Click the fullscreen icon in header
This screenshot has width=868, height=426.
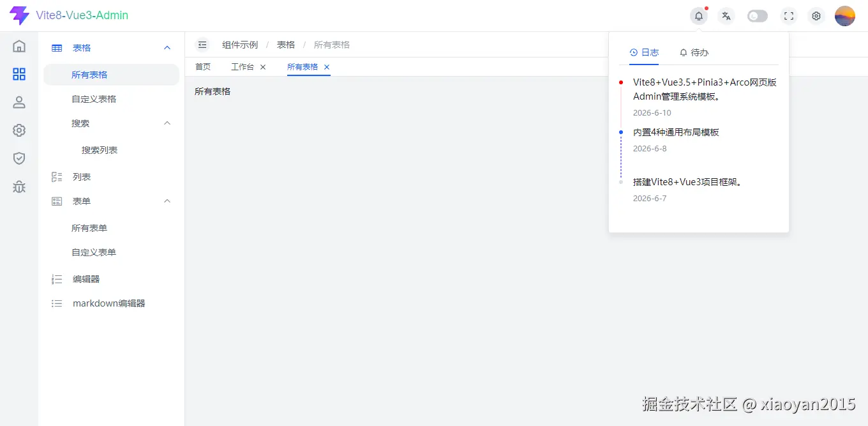tap(789, 16)
